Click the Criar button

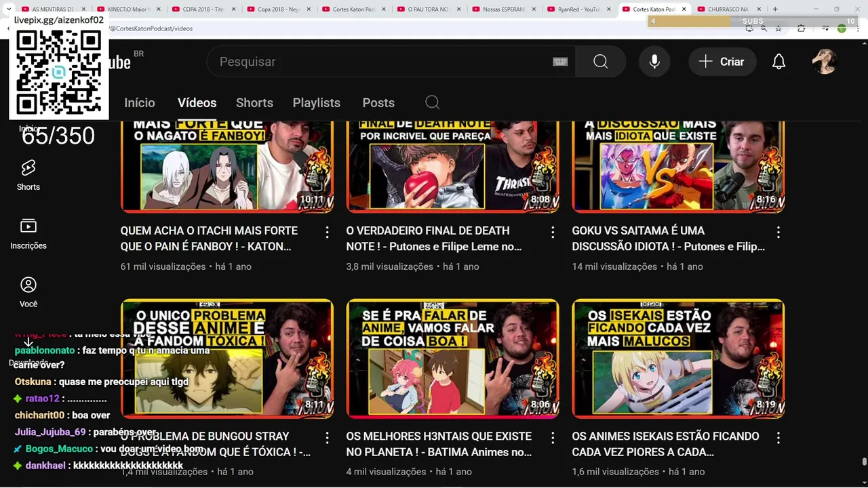[722, 62]
